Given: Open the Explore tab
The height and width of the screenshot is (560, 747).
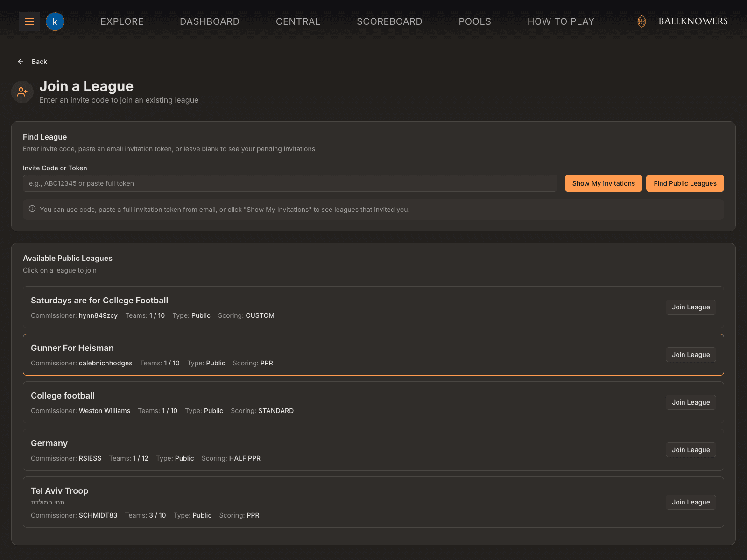Looking at the screenshot, I should (x=122, y=21).
